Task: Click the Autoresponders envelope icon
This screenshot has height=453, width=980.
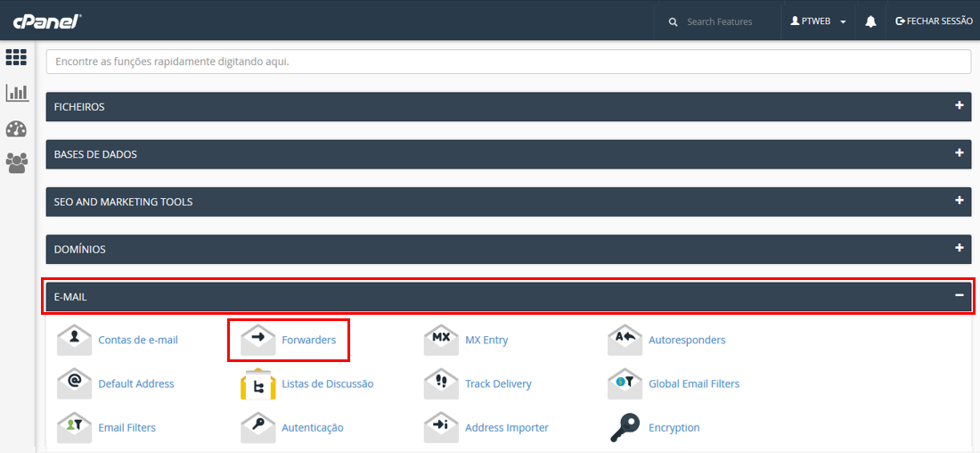Action: tap(625, 340)
